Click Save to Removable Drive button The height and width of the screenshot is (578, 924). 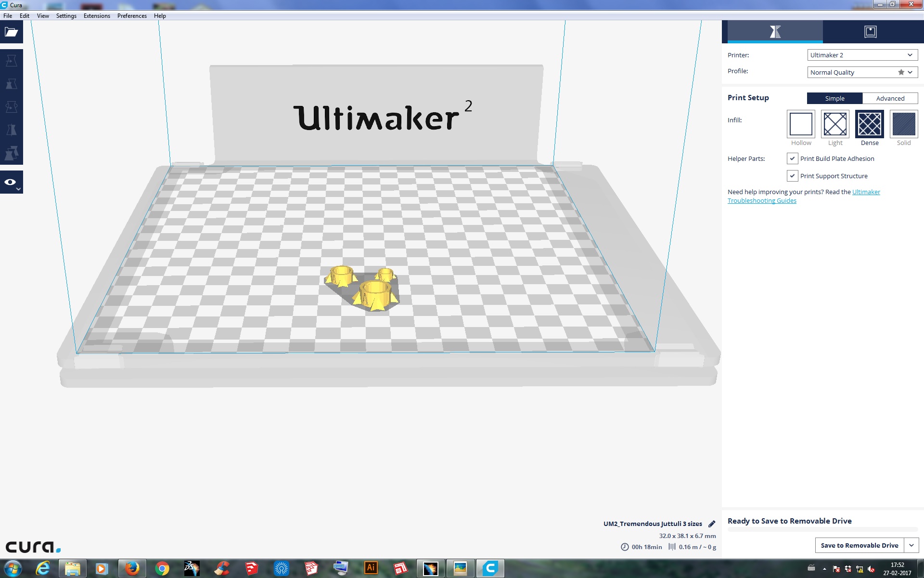(860, 545)
